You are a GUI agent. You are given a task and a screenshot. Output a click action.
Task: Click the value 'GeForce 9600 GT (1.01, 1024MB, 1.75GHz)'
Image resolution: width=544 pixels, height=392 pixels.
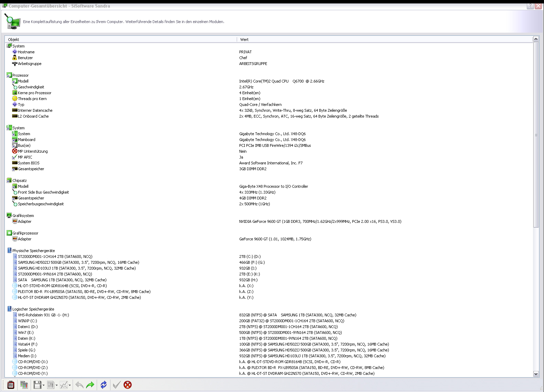coord(275,239)
